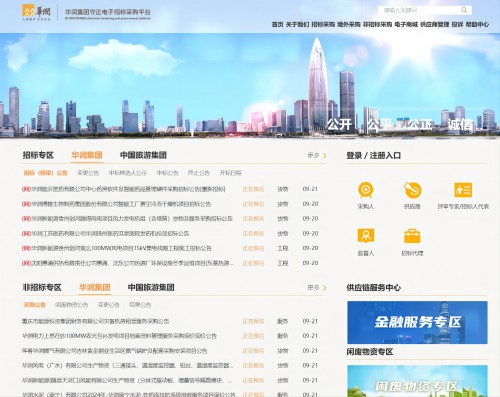Click 正在报名 status on the 重庆市能源投资集团 row
The image size is (500, 397).
[x=253, y=321]
